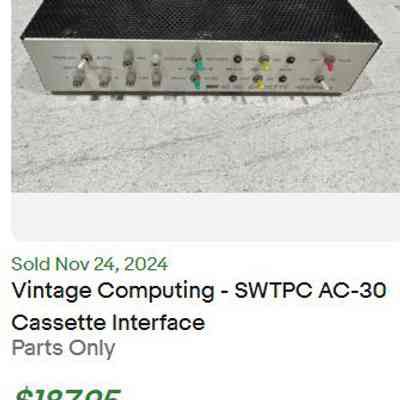Click the lower green jack in the photo
The image size is (400, 400).
pyautogui.click(x=196, y=82)
